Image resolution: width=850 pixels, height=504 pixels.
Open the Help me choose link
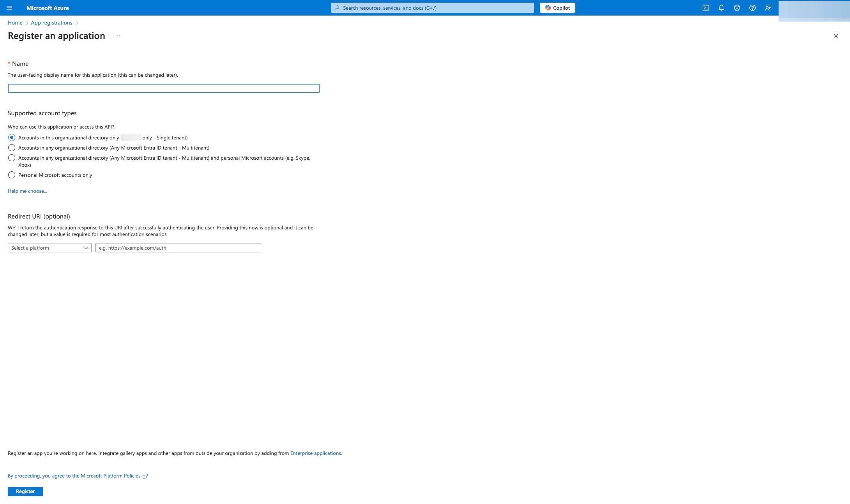pos(27,191)
